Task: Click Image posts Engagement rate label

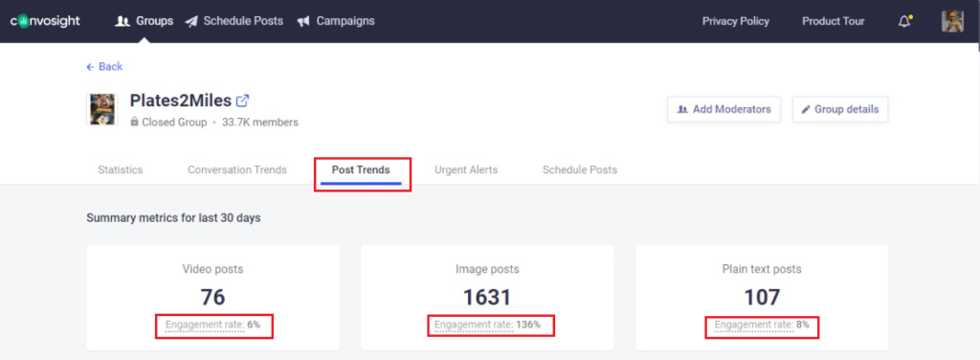Action: pyautogui.click(x=475, y=325)
